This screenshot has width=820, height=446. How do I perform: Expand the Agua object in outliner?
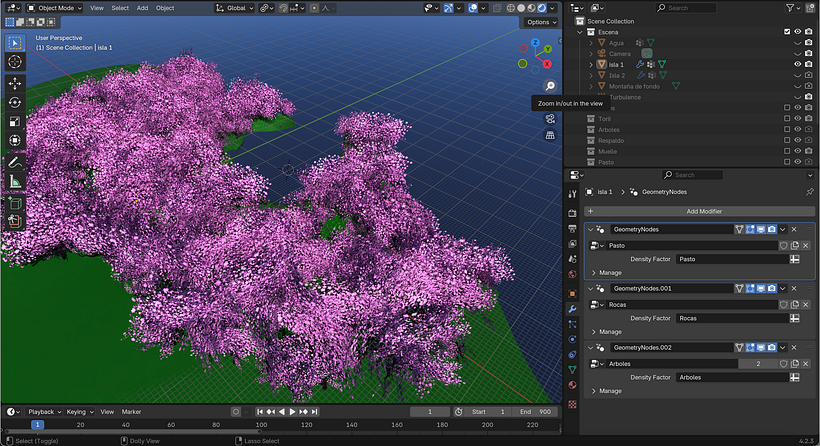(x=591, y=43)
